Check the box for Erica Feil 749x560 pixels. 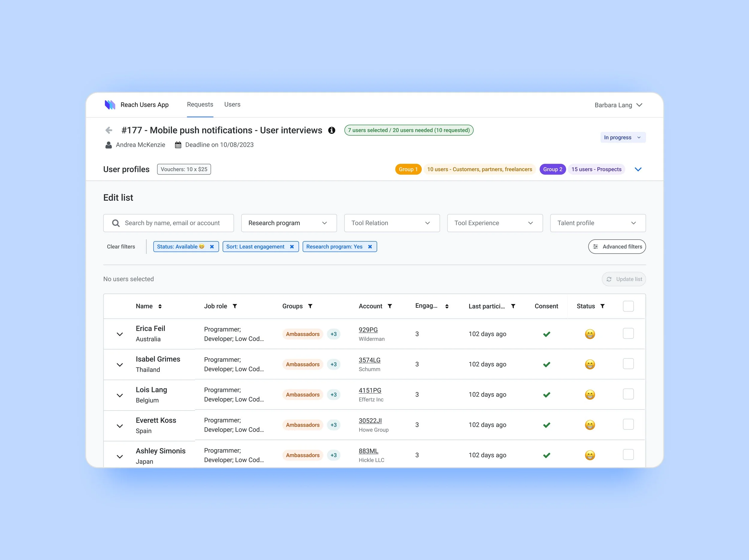click(x=628, y=334)
